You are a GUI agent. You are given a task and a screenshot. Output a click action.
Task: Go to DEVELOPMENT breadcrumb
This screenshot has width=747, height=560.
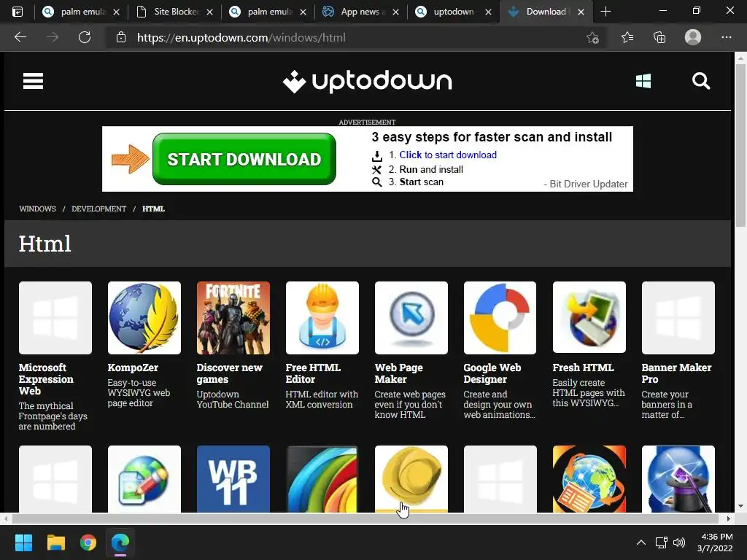pos(99,209)
